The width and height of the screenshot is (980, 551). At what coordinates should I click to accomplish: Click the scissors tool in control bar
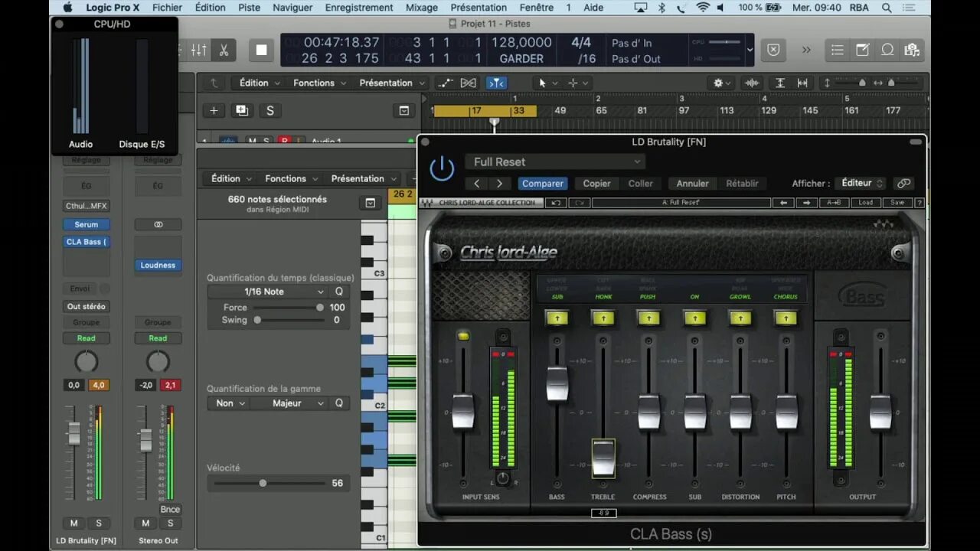pyautogui.click(x=224, y=50)
